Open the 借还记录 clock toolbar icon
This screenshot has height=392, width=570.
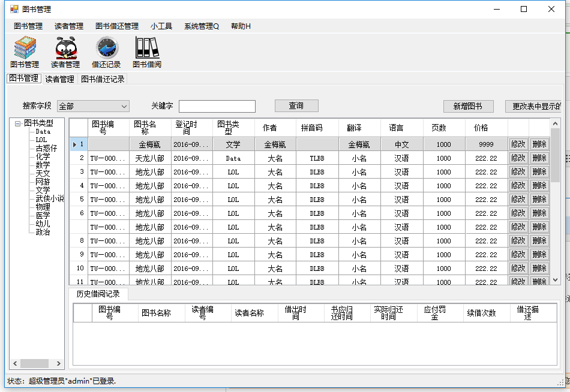[106, 52]
